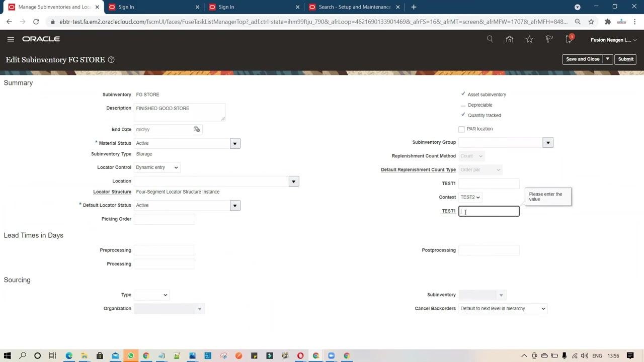
Task: Click the Processing lead time field
Action: (x=165, y=264)
